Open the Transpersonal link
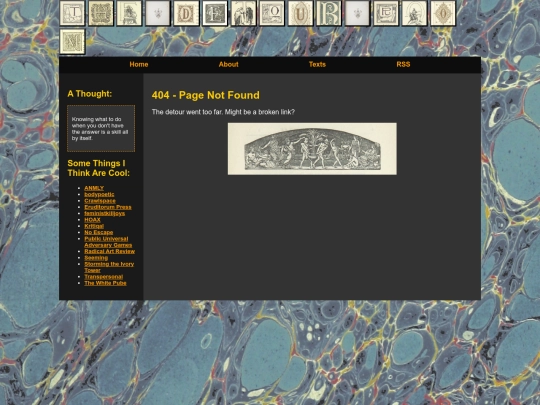The height and width of the screenshot is (405, 540). point(104,277)
